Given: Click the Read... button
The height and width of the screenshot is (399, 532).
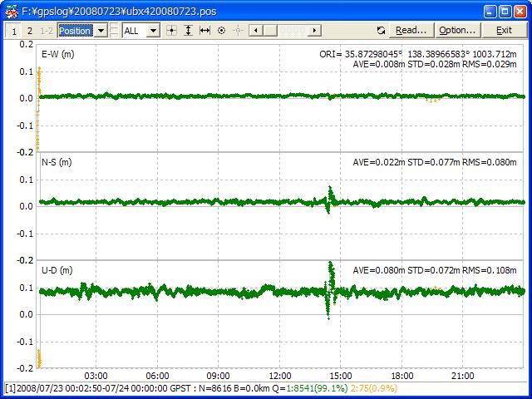Looking at the screenshot, I should [411, 30].
